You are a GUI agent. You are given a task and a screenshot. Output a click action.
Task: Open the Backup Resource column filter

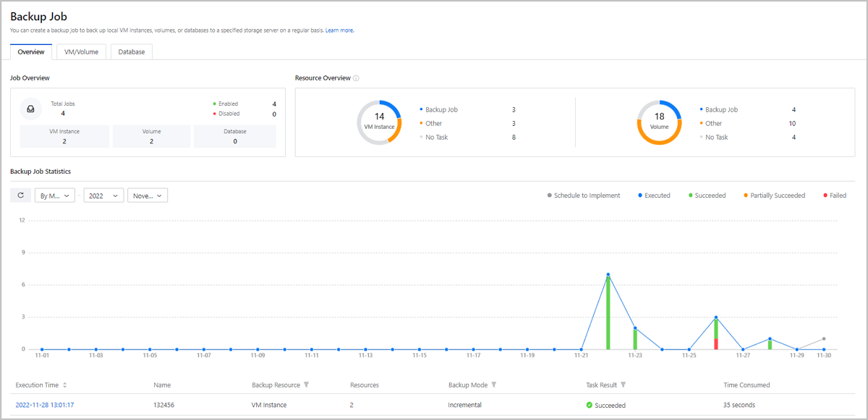(306, 385)
